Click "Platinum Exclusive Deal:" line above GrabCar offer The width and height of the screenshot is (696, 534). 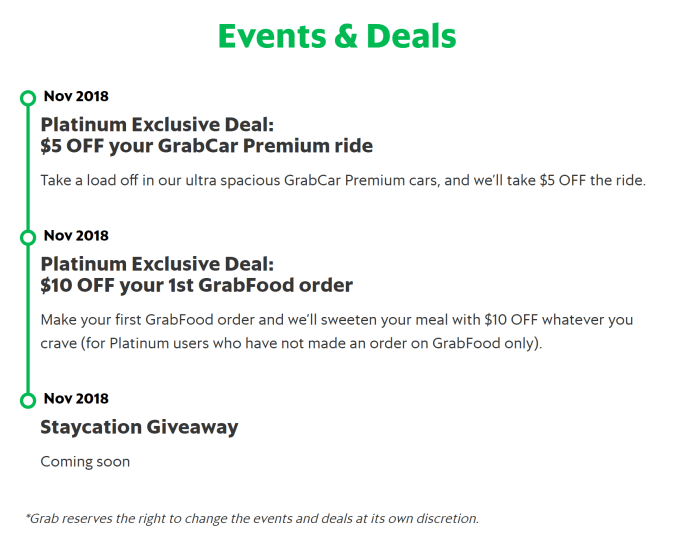click(157, 124)
